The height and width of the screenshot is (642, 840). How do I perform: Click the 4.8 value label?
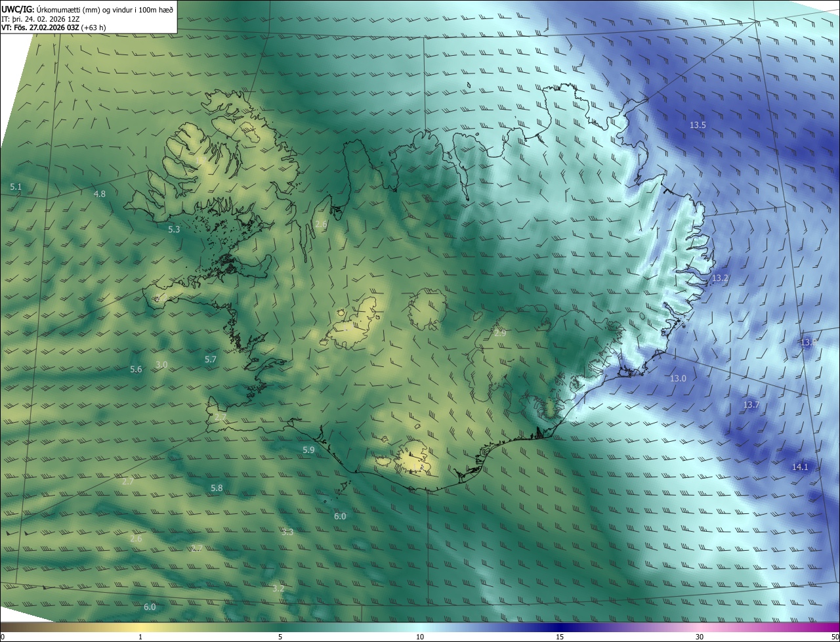coord(100,194)
